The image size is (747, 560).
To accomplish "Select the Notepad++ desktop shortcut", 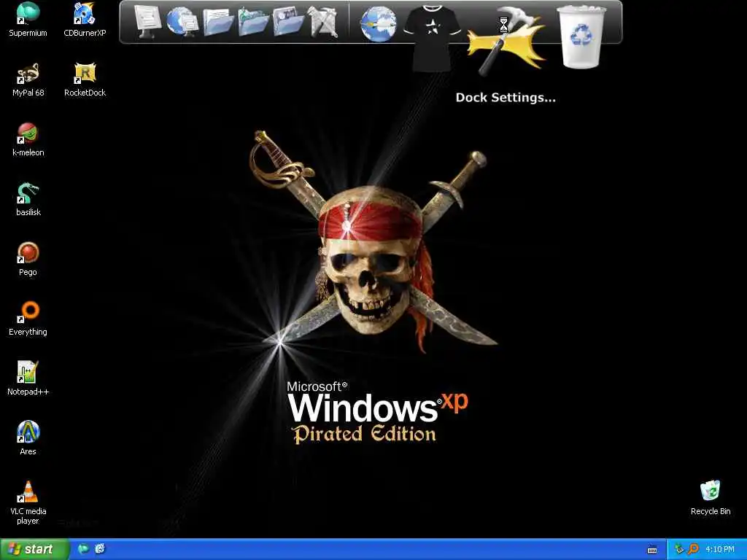I will (x=28, y=378).
